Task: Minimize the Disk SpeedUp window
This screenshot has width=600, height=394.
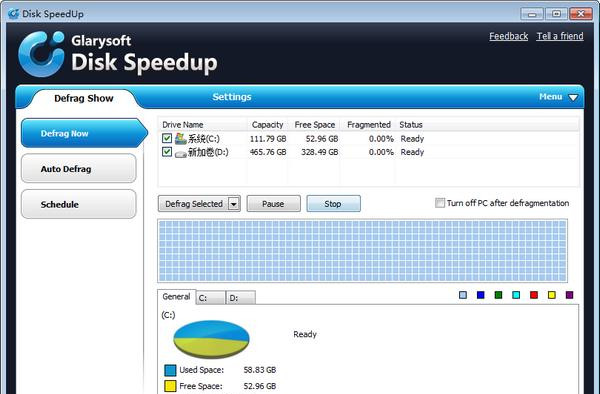Action: point(532,14)
